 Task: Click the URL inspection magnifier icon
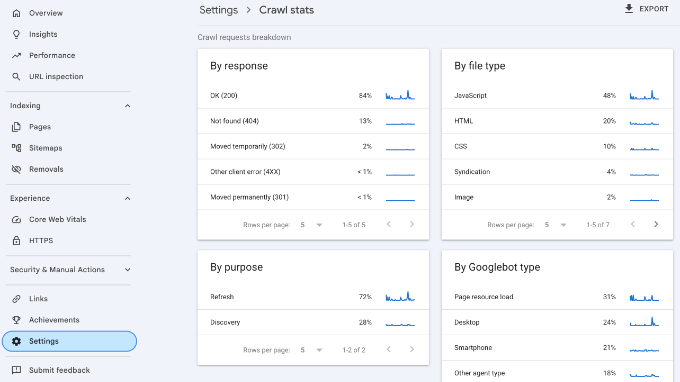[x=16, y=77]
